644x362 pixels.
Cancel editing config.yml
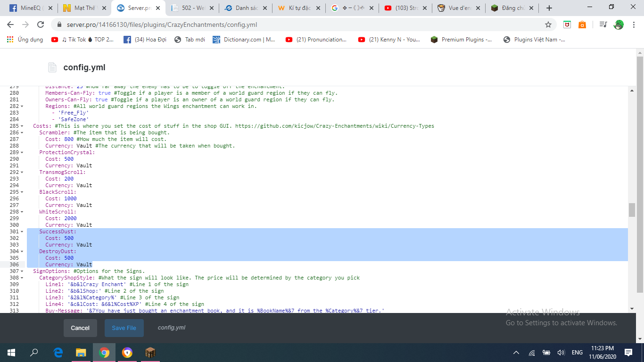click(80, 328)
